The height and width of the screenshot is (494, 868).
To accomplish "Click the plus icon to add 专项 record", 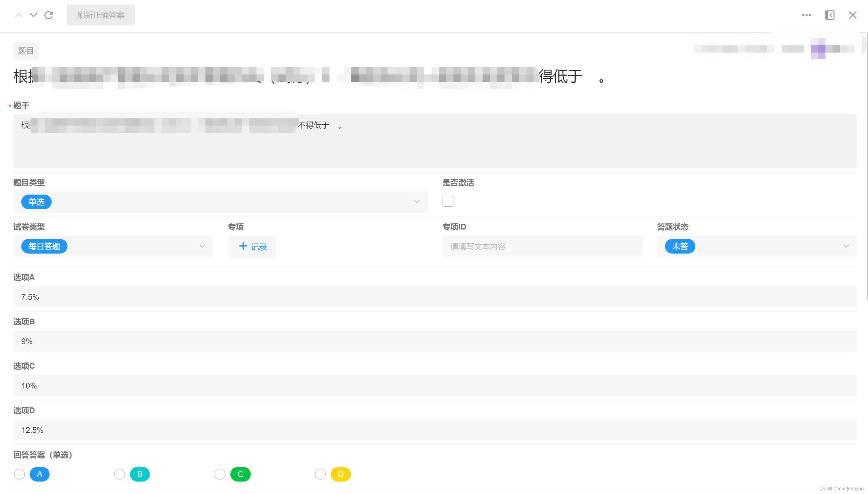I will 243,246.
